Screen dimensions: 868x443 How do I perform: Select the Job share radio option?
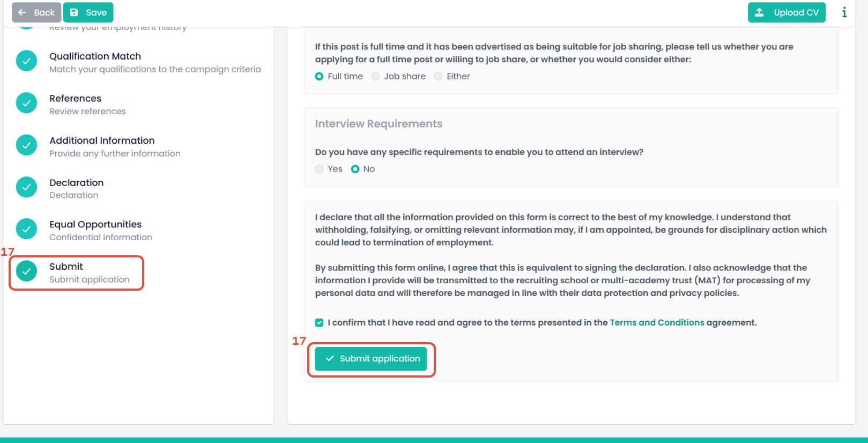pyautogui.click(x=375, y=76)
